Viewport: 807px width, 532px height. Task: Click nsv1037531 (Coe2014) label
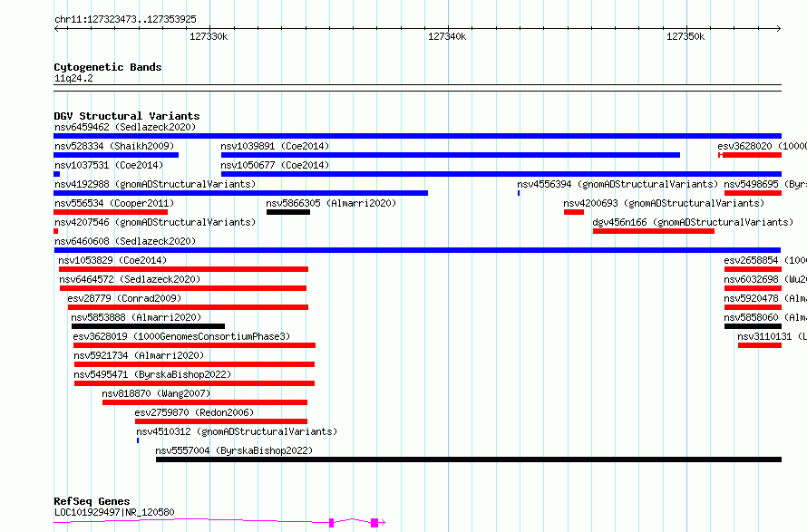pyautogui.click(x=109, y=165)
